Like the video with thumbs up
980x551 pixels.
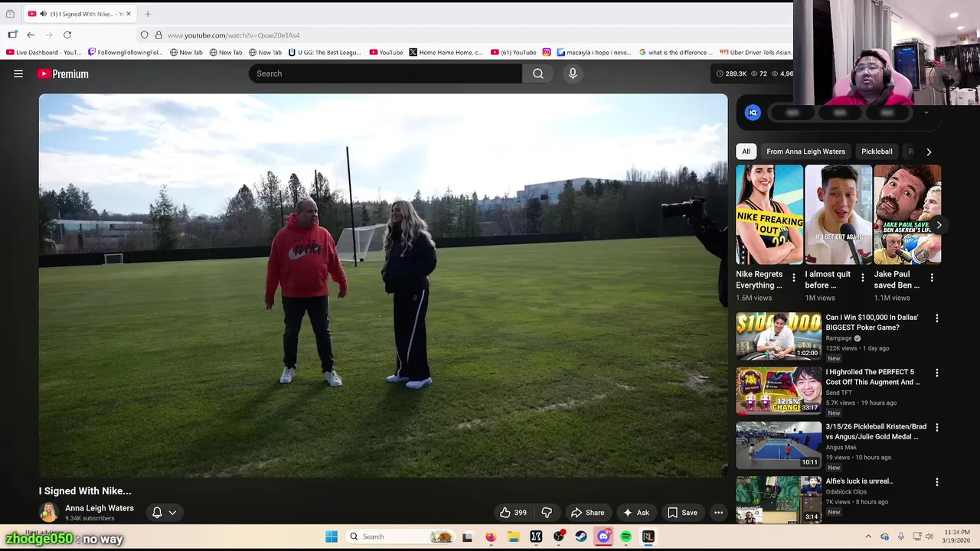[x=513, y=513]
